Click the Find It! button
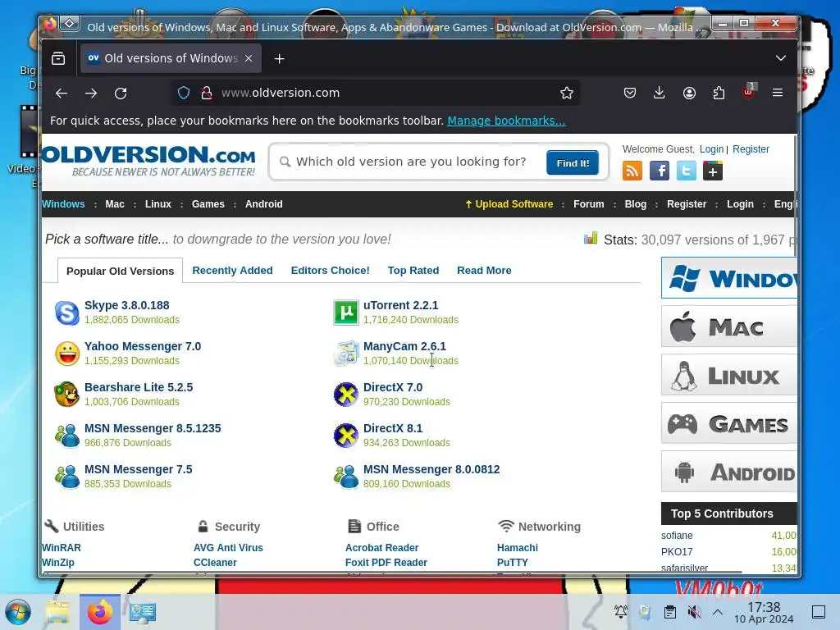 pyautogui.click(x=573, y=163)
